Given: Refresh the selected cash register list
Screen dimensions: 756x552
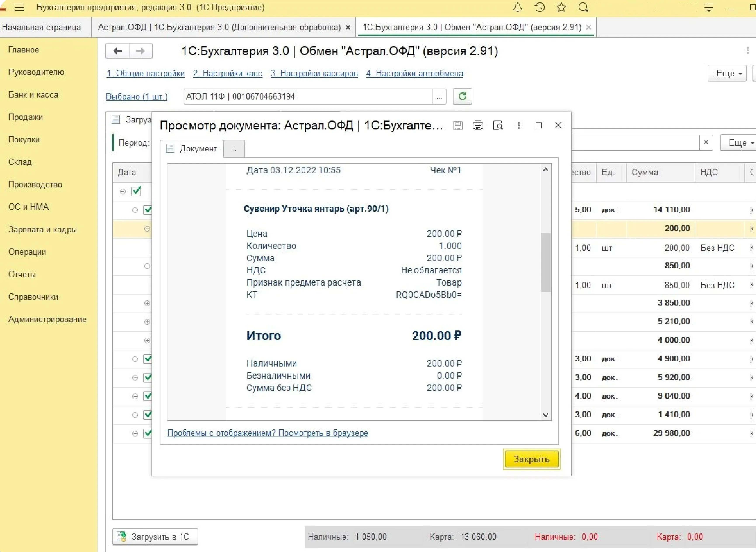Looking at the screenshot, I should 462,96.
